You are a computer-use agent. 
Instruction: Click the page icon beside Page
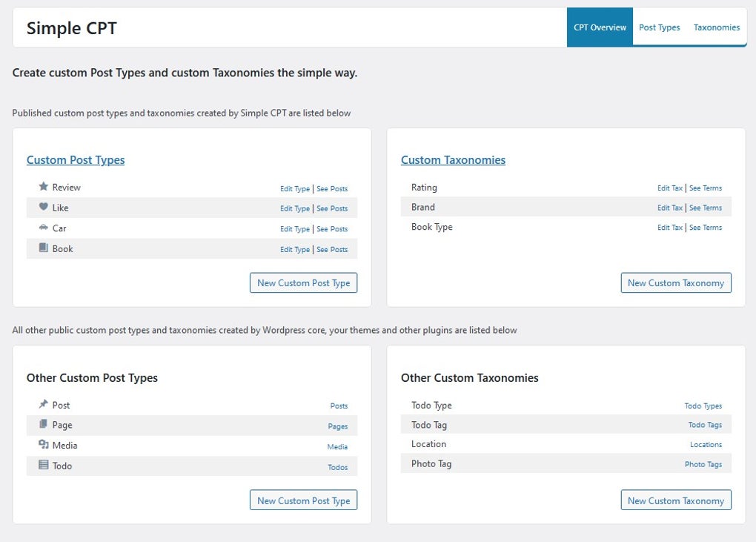[43, 425]
